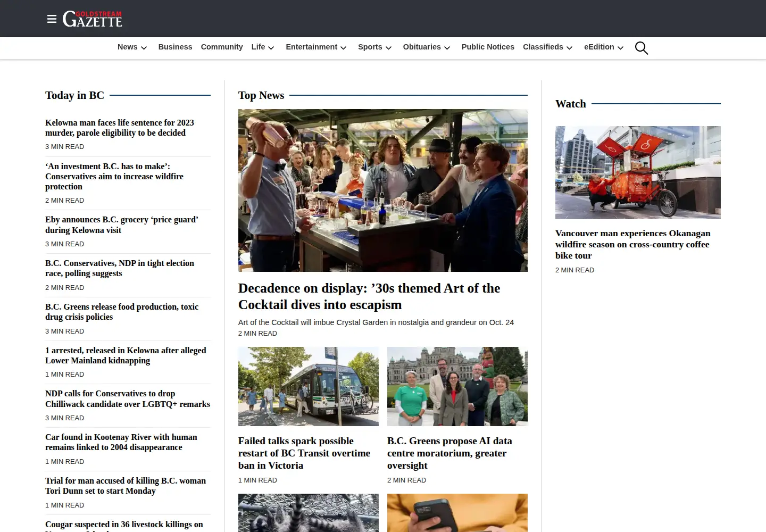Open the Sports menu label

tap(370, 47)
